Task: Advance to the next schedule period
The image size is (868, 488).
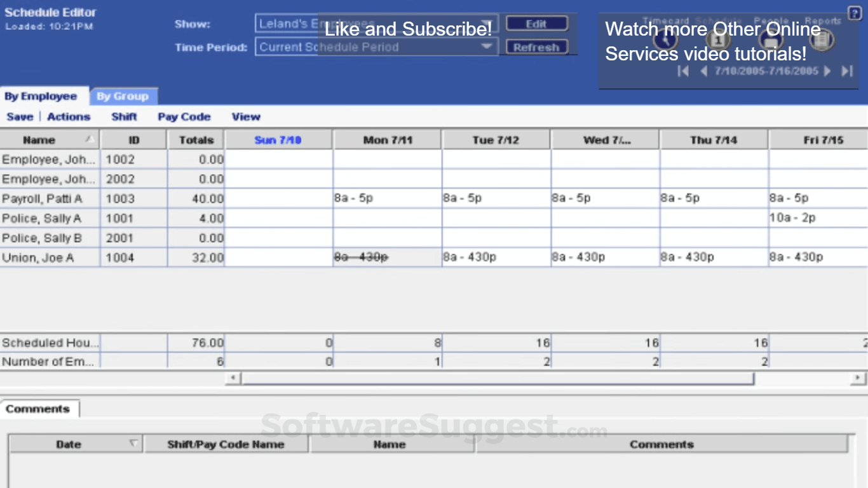Action: 827,71
